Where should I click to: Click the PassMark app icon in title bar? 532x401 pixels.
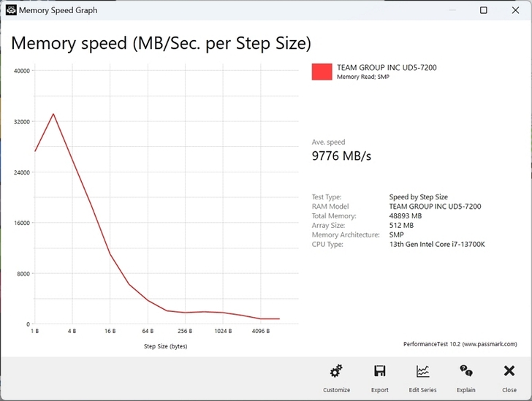(11, 10)
